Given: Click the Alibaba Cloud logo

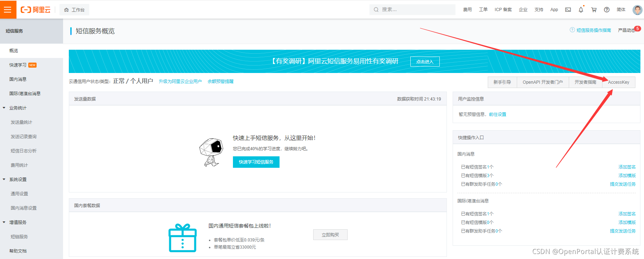Looking at the screenshot, I should click(35, 10).
